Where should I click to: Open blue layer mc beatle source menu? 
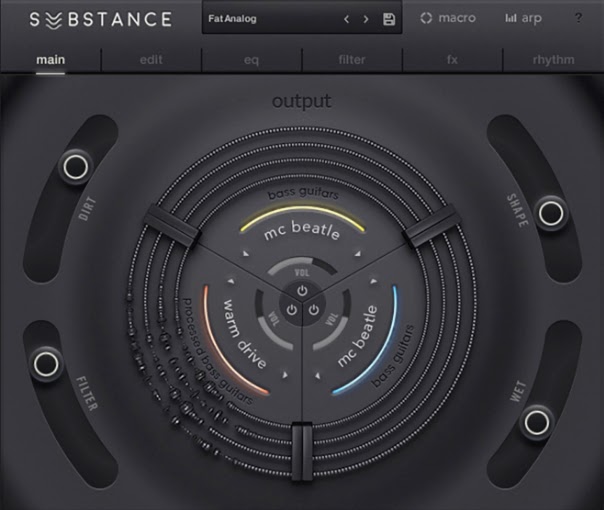[x=358, y=336]
